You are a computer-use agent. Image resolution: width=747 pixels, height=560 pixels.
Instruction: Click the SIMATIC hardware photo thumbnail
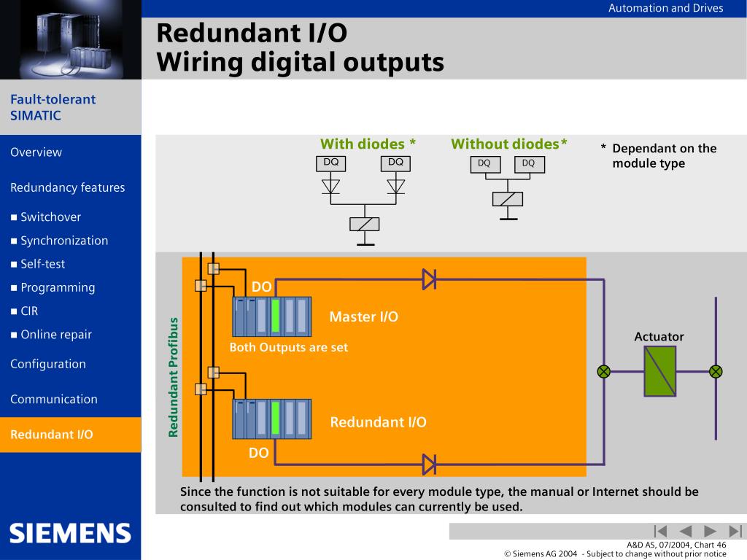pos(71,39)
